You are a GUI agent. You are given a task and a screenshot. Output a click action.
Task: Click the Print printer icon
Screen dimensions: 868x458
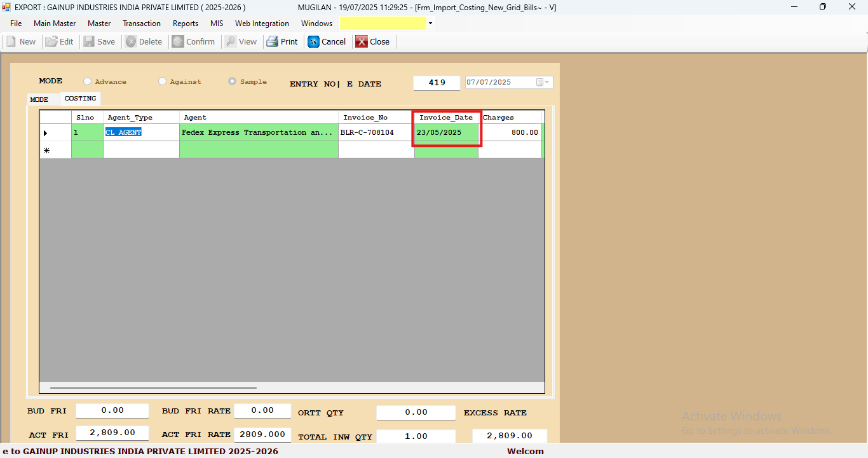tap(273, 41)
